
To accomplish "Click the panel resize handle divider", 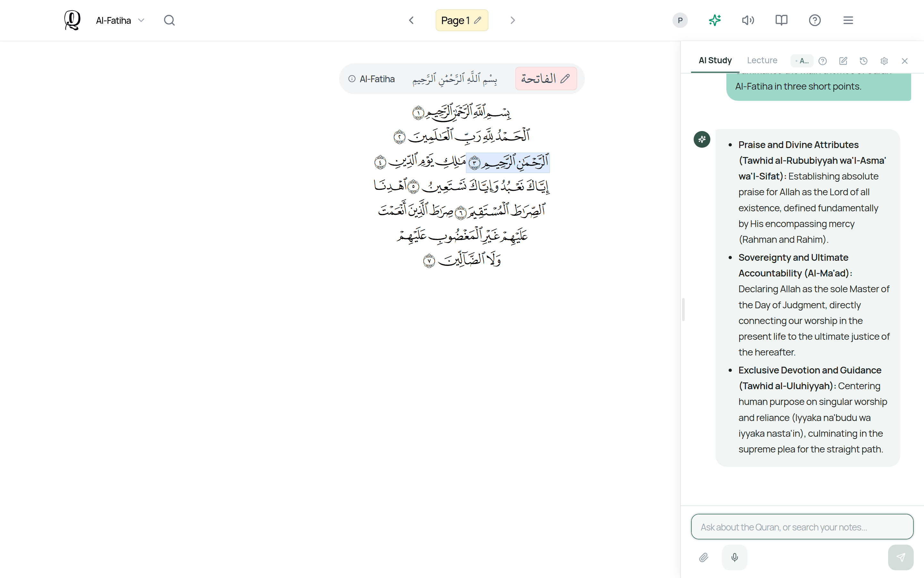I will click(683, 310).
